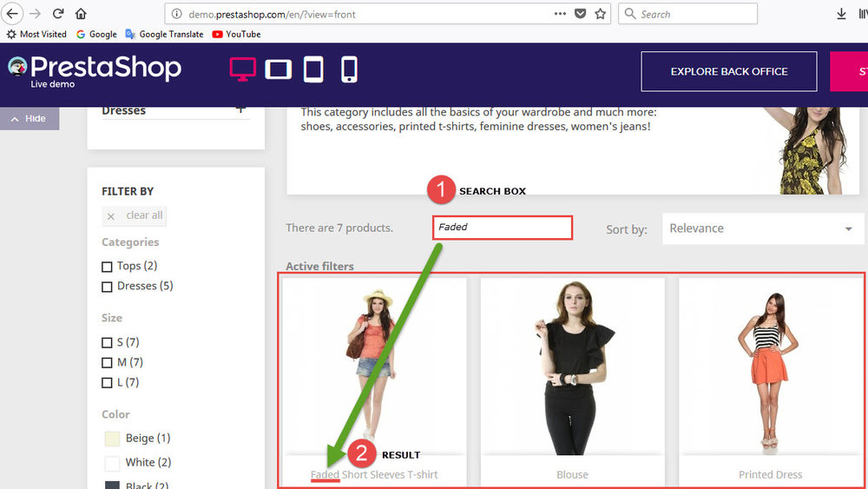Select the Black color swatch filter

(x=112, y=486)
